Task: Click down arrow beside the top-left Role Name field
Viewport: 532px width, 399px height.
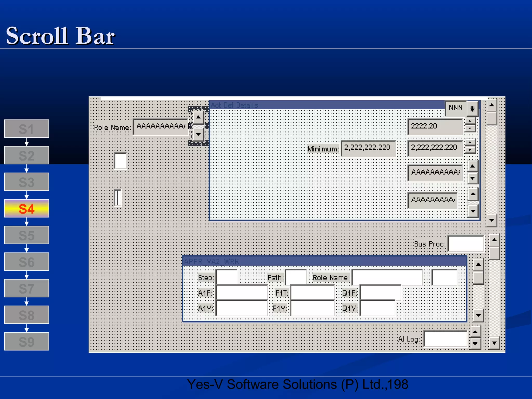Action: pyautogui.click(x=198, y=135)
